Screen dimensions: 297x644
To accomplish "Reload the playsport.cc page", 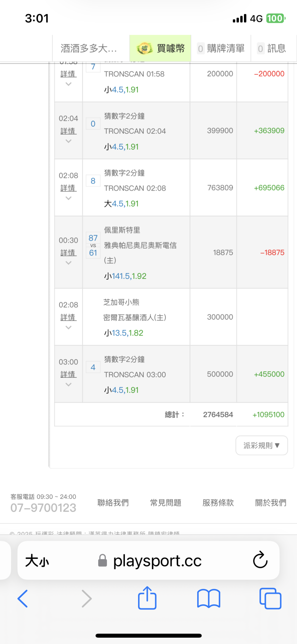I will pyautogui.click(x=260, y=560).
